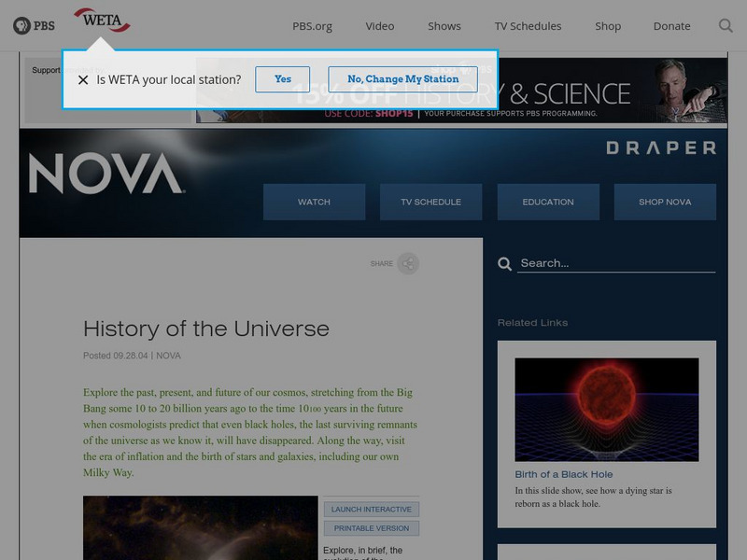Click the black hole thumbnail image
Screen dimensions: 747x560
pyautogui.click(x=607, y=410)
